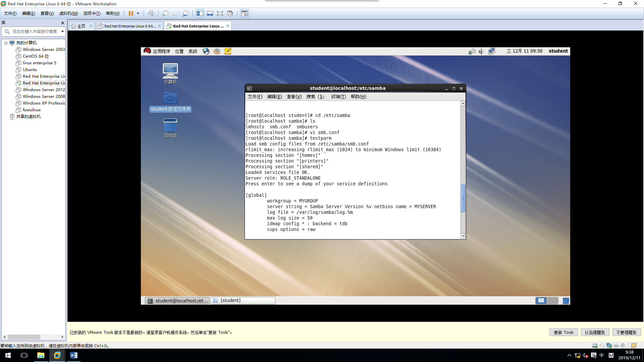644x362 pixels.
Task: Open the 回收站 trash desktop icon
Action: coord(170,128)
